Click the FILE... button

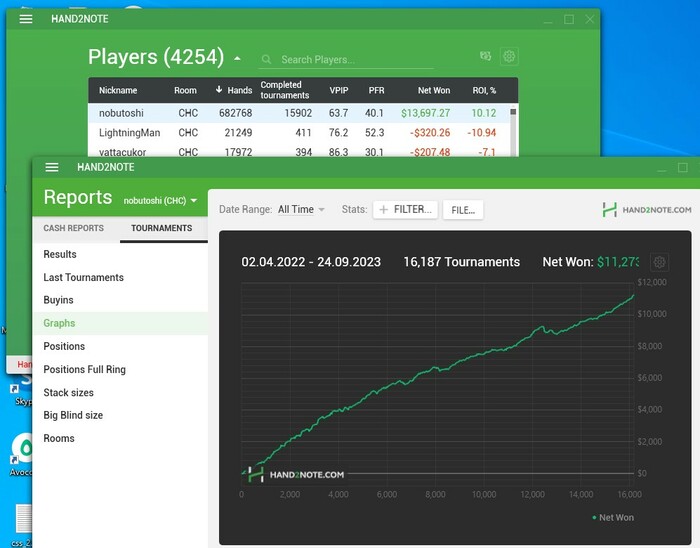tap(463, 210)
